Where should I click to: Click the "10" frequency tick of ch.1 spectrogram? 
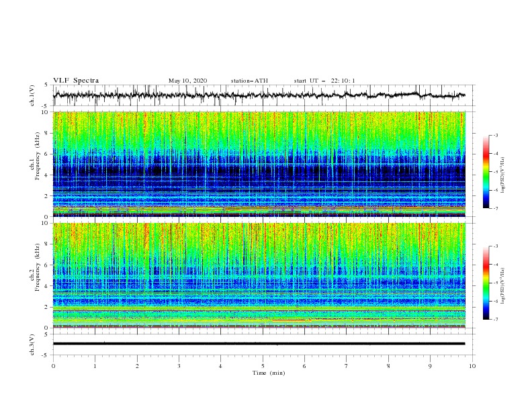pyautogui.click(x=46, y=112)
